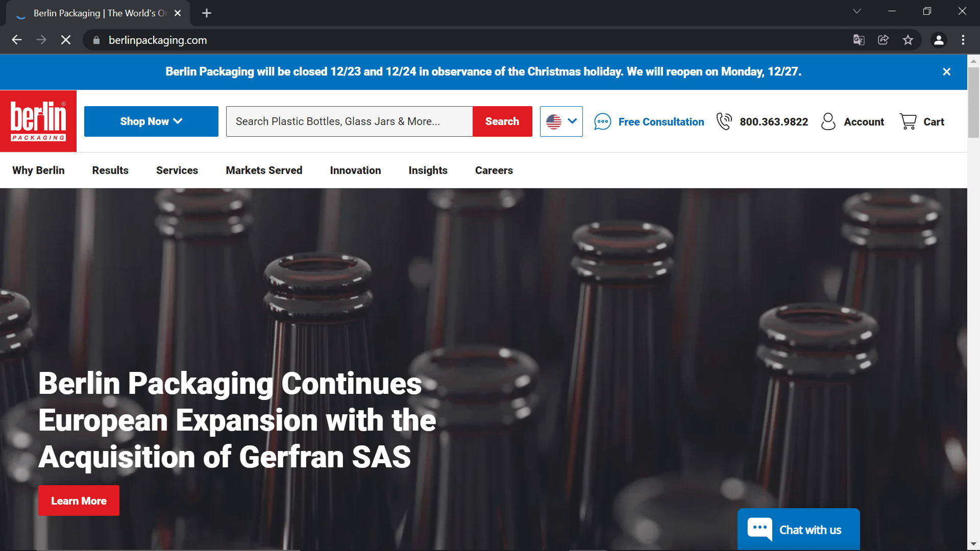
Task: Click inside the product search field
Action: pyautogui.click(x=349, y=121)
